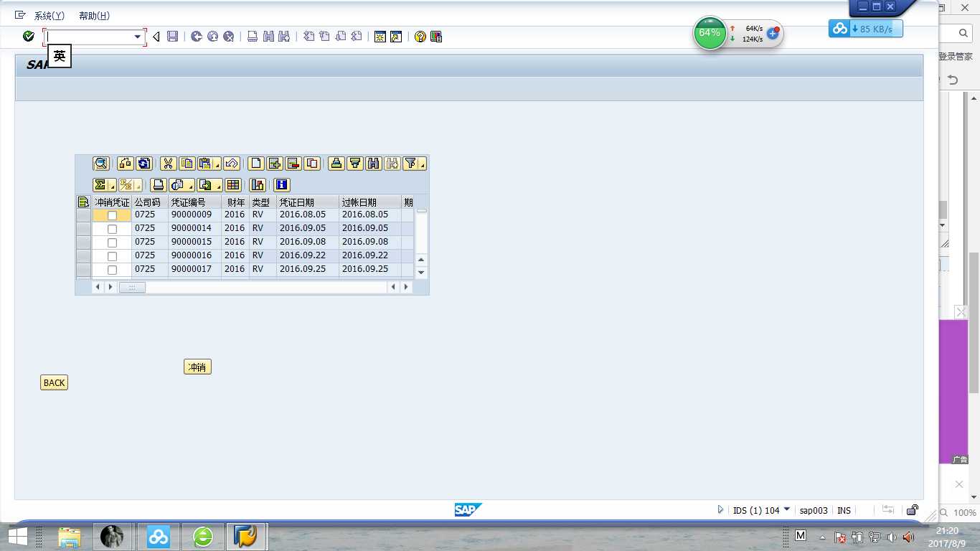Click the 2016.09.22 cell under 凭证日期
Screen dimensions: 980x551
pos(307,255)
